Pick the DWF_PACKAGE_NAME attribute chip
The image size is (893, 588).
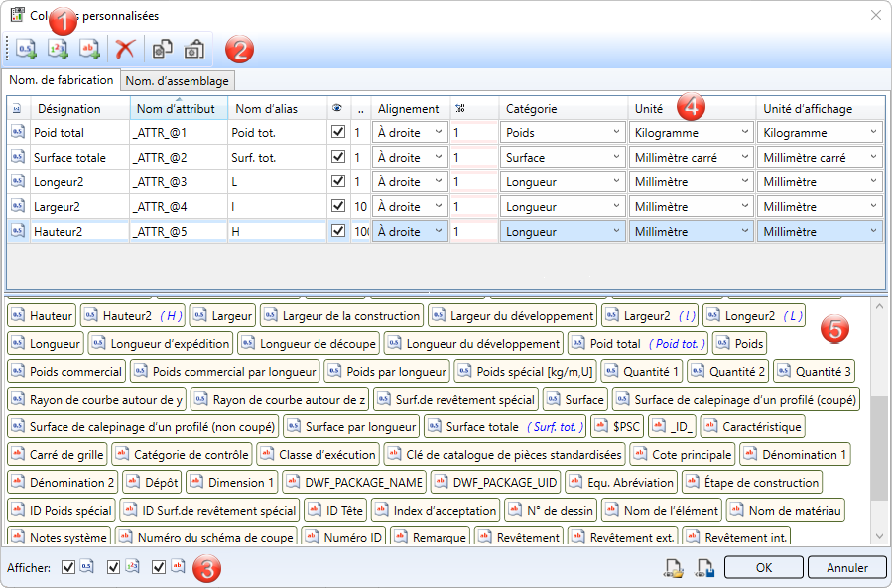coord(354,483)
